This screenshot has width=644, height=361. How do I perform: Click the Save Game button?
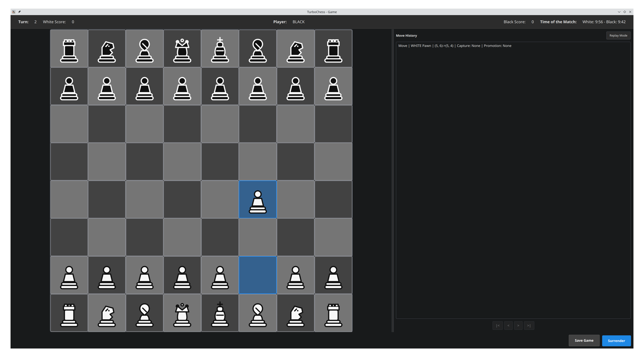tap(584, 341)
